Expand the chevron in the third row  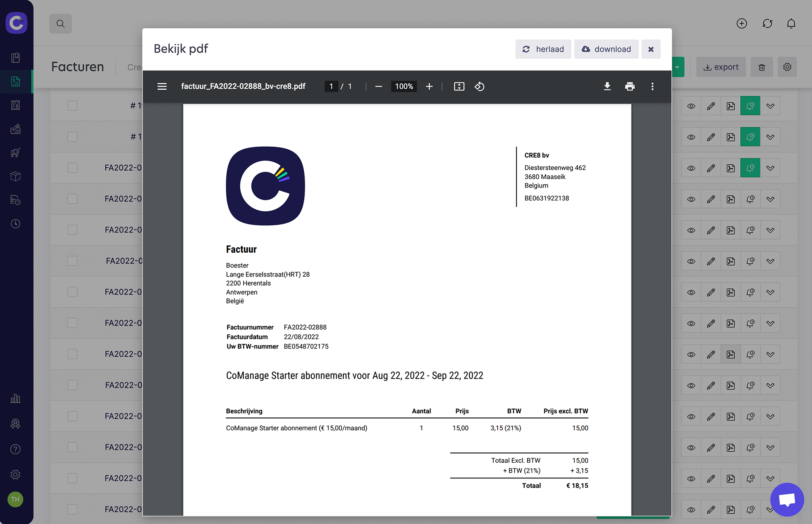(x=770, y=168)
